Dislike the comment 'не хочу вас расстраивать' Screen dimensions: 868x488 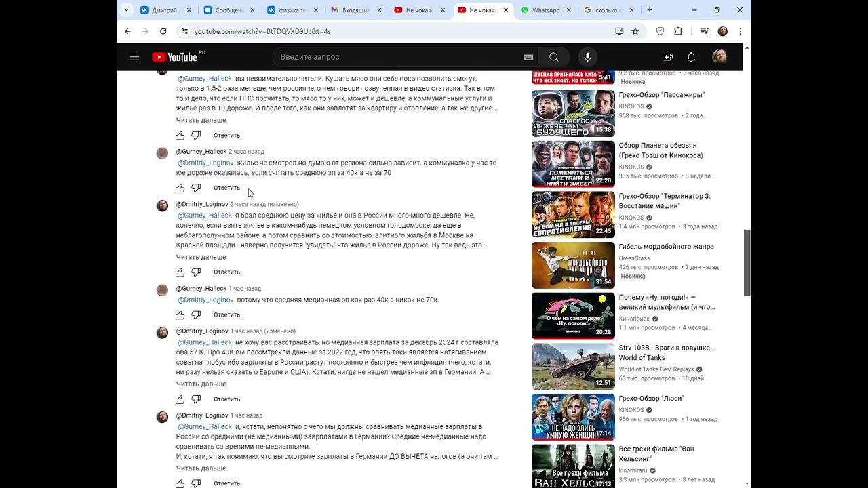click(196, 399)
